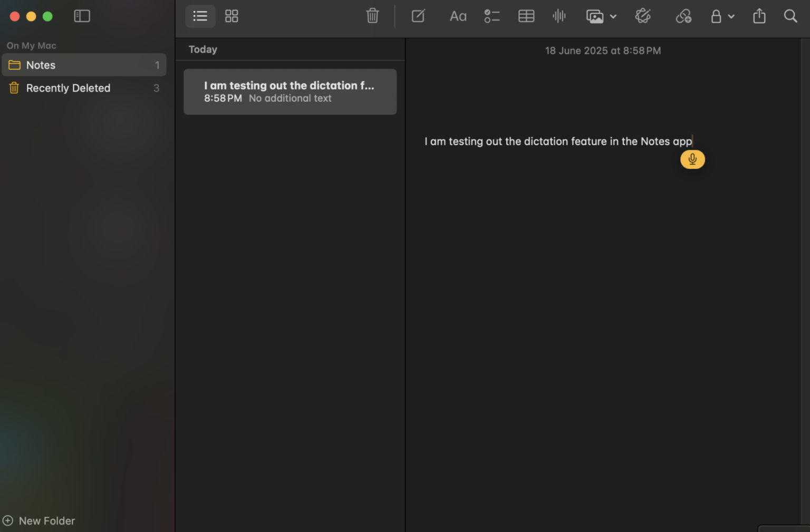Lock the current note

pyautogui.click(x=716, y=16)
